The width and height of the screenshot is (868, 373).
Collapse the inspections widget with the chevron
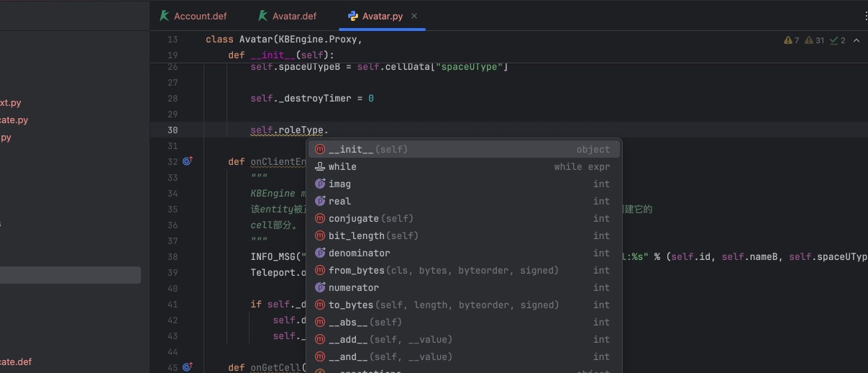[856, 40]
